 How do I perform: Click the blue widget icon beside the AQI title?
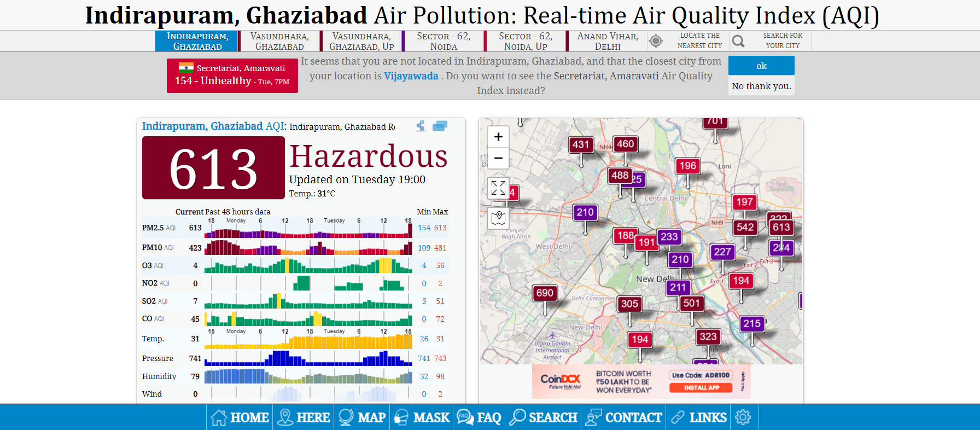(440, 126)
